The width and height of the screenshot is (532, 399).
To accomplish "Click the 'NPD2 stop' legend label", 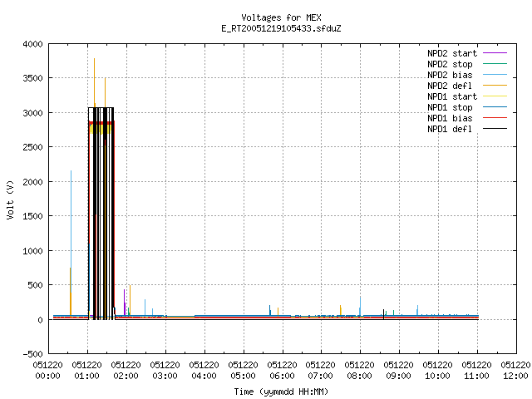I will click(450, 64).
